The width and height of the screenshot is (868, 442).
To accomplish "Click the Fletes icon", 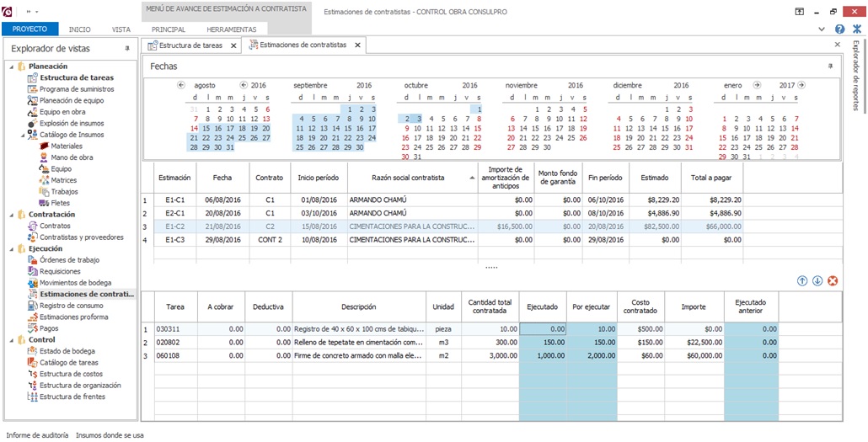I will (x=44, y=203).
